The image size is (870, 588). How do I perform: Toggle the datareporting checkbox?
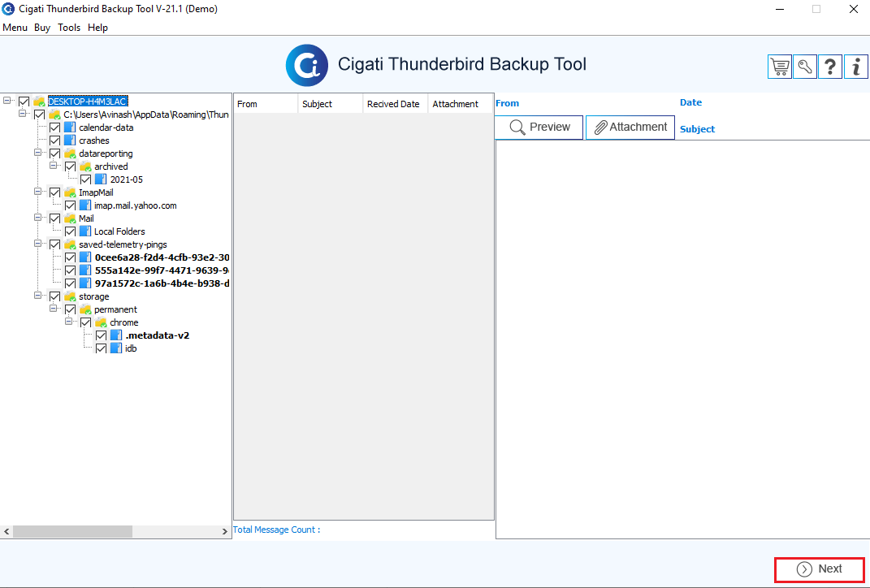pos(55,153)
